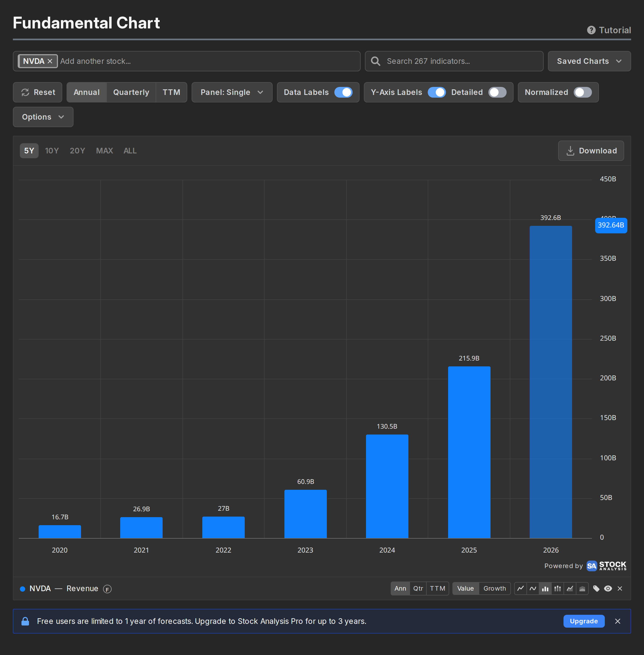Screen dimensions: 644x655
Task: Switch to Quarterly period
Action: coord(131,92)
